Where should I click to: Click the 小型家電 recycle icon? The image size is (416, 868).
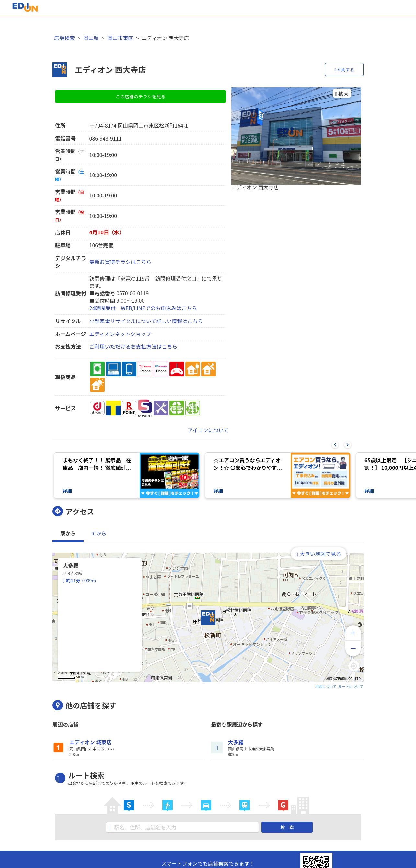click(192, 408)
